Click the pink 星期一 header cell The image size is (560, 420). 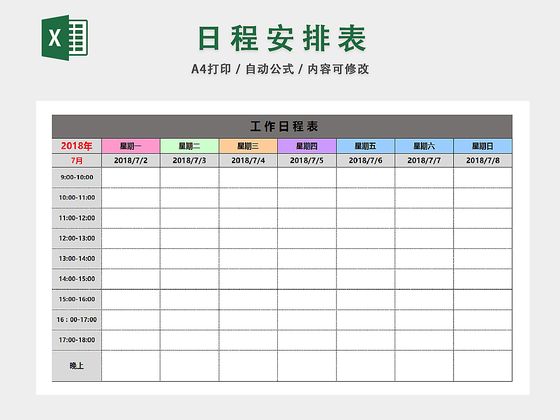tap(131, 146)
